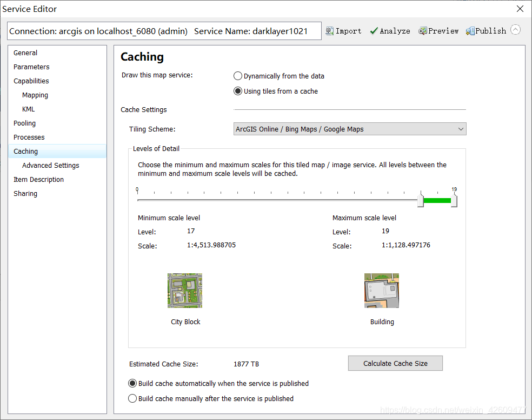The height and width of the screenshot is (420, 532).
Task: Open the Processes page
Action: 57,137
